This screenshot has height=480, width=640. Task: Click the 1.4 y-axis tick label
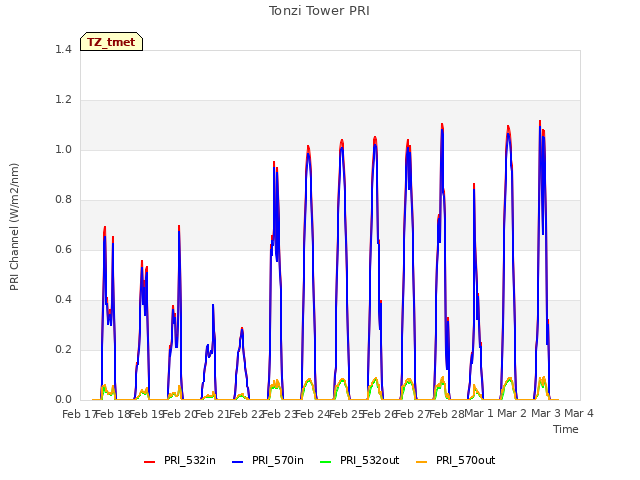(63, 50)
